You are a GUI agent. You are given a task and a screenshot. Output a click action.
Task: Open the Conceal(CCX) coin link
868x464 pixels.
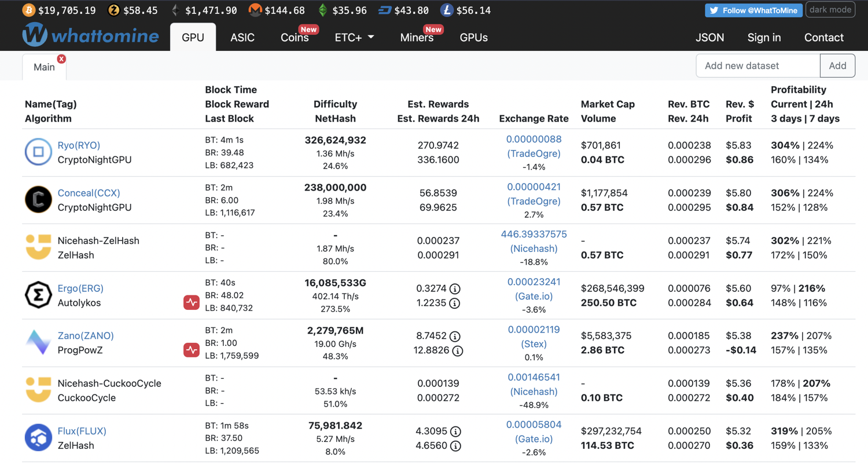tap(89, 193)
